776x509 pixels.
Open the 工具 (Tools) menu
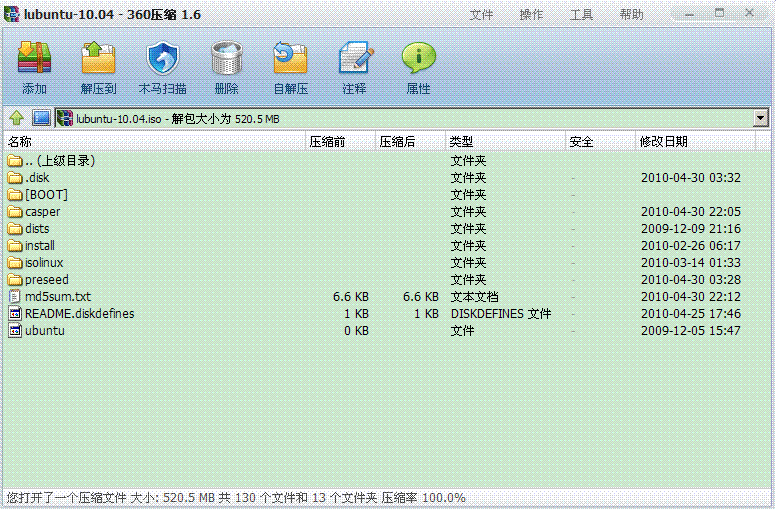(581, 14)
